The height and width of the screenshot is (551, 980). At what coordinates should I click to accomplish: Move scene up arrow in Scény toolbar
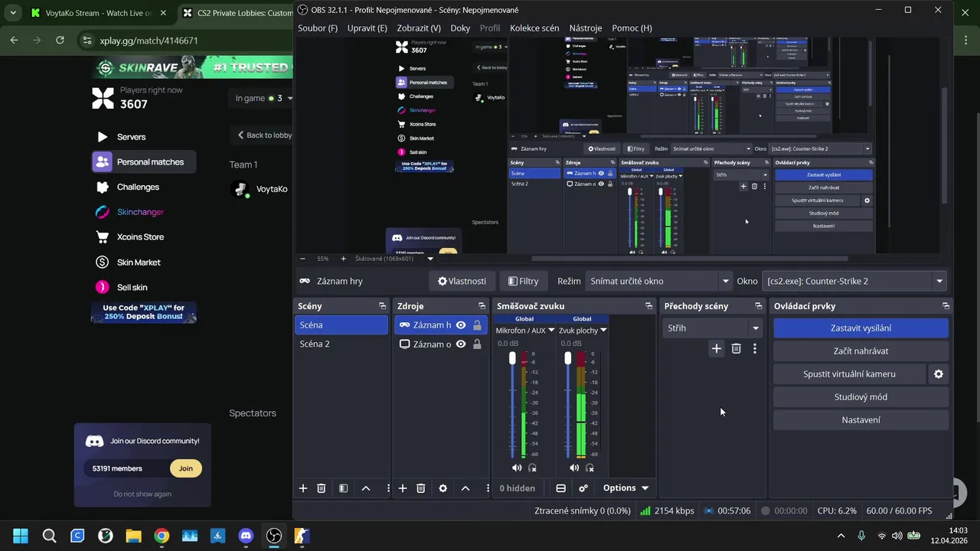click(x=366, y=488)
